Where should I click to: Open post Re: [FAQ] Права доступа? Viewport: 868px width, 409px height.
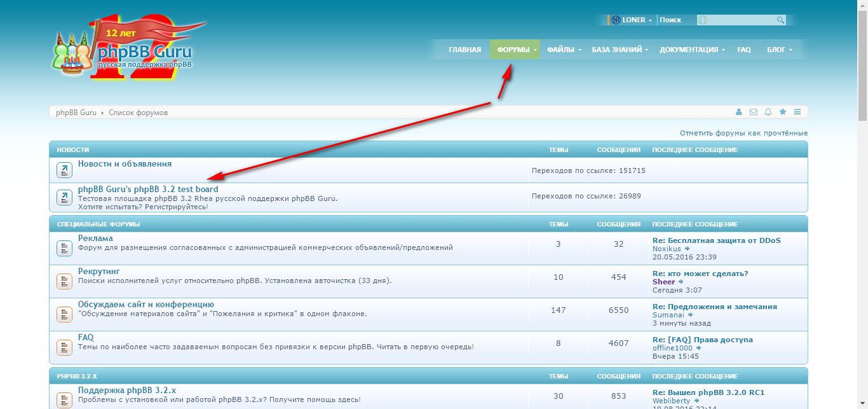click(x=703, y=340)
